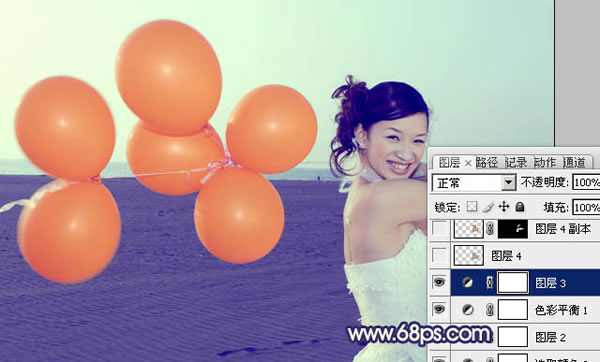Select the black mask thumbnail of 图层 4 副本

pos(513,229)
